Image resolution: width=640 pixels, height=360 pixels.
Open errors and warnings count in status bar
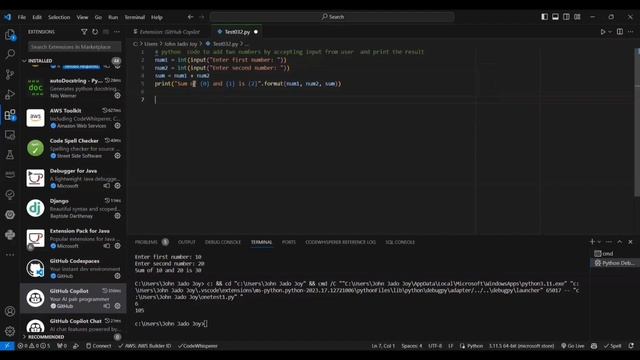[x=34, y=346]
